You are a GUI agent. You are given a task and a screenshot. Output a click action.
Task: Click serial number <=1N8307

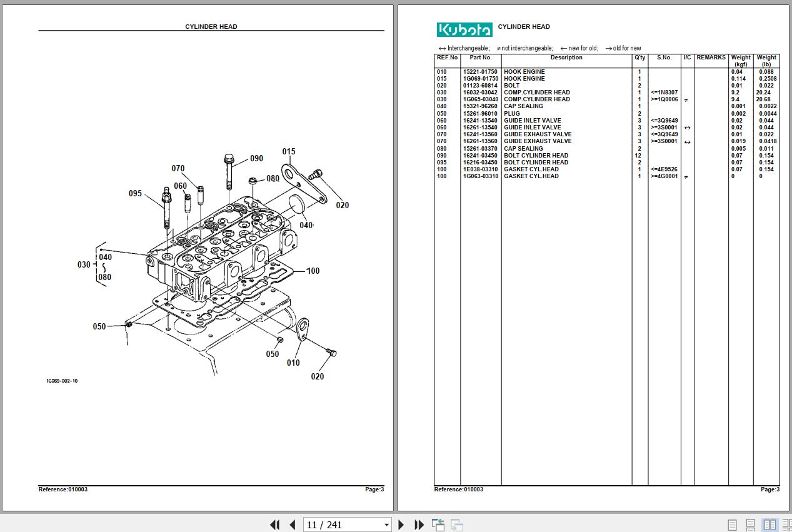[x=664, y=93]
